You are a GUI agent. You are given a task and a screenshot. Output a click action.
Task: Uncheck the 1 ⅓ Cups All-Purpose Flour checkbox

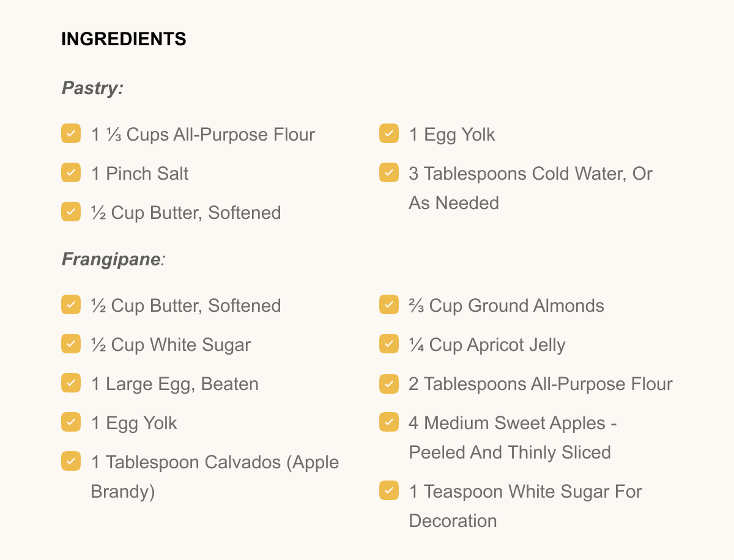point(71,134)
